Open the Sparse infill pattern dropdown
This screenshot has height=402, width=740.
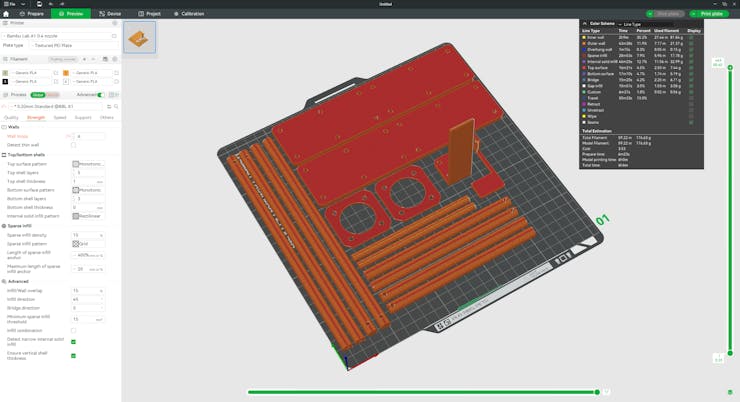(x=87, y=244)
